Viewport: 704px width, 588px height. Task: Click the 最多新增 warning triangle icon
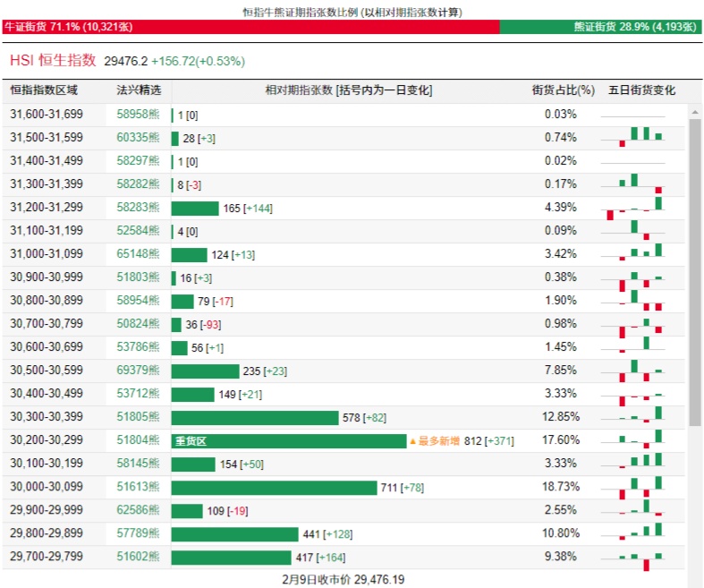[x=412, y=441]
